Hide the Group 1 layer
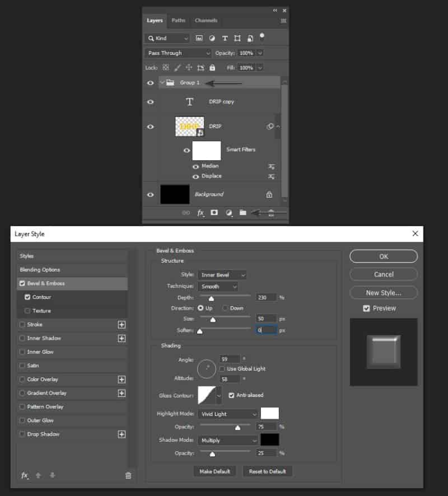Image resolution: width=448 pixels, height=496 pixels. coord(151,83)
